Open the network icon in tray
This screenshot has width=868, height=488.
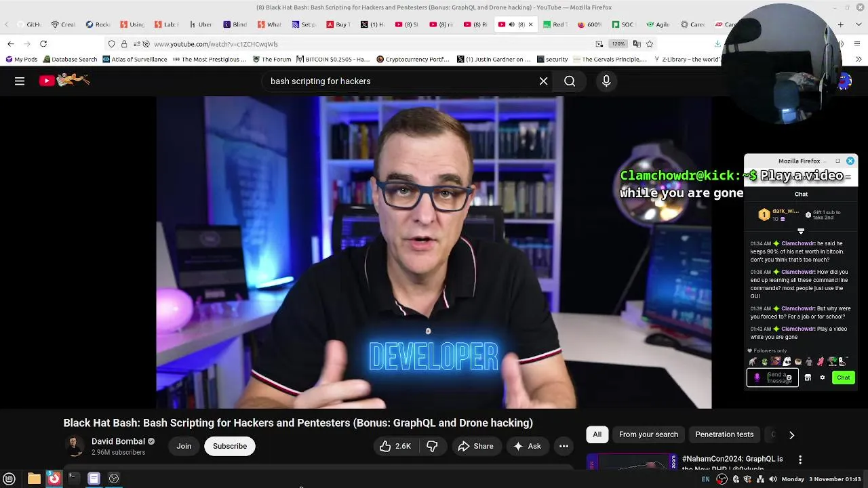759,479
